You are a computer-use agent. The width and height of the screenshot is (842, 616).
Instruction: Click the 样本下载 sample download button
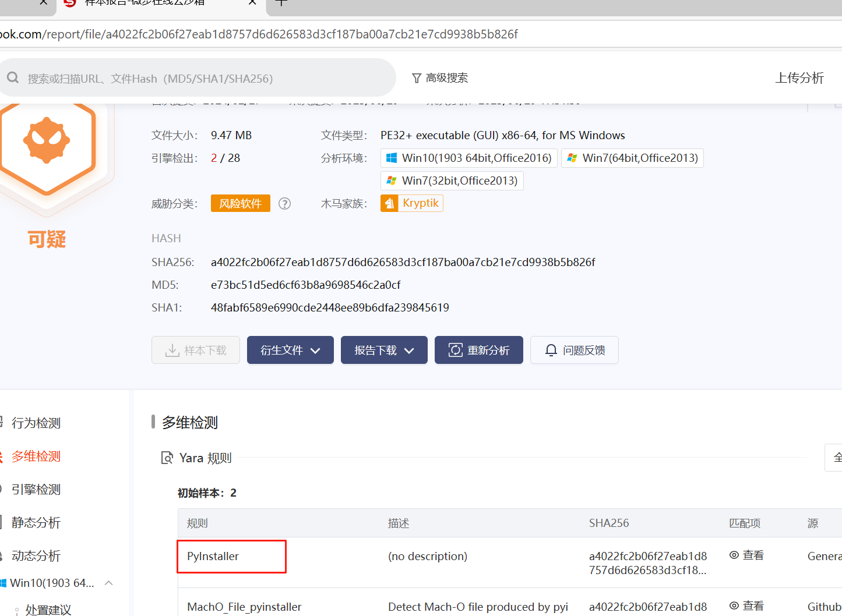point(196,350)
